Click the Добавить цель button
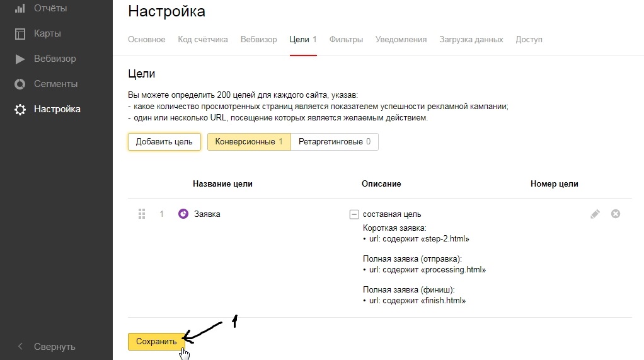The image size is (644, 360). [164, 142]
